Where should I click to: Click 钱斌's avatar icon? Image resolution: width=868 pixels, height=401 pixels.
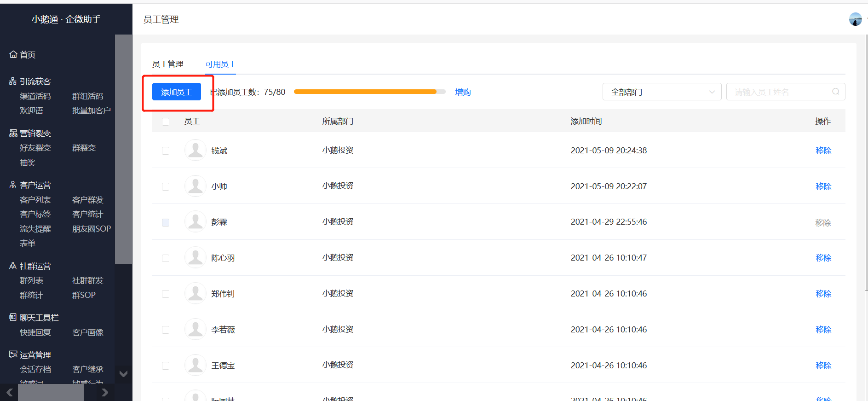tap(195, 151)
